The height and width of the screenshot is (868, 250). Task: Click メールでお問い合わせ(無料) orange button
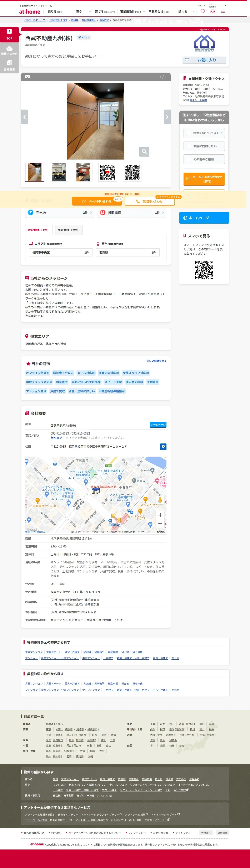tap(204, 179)
